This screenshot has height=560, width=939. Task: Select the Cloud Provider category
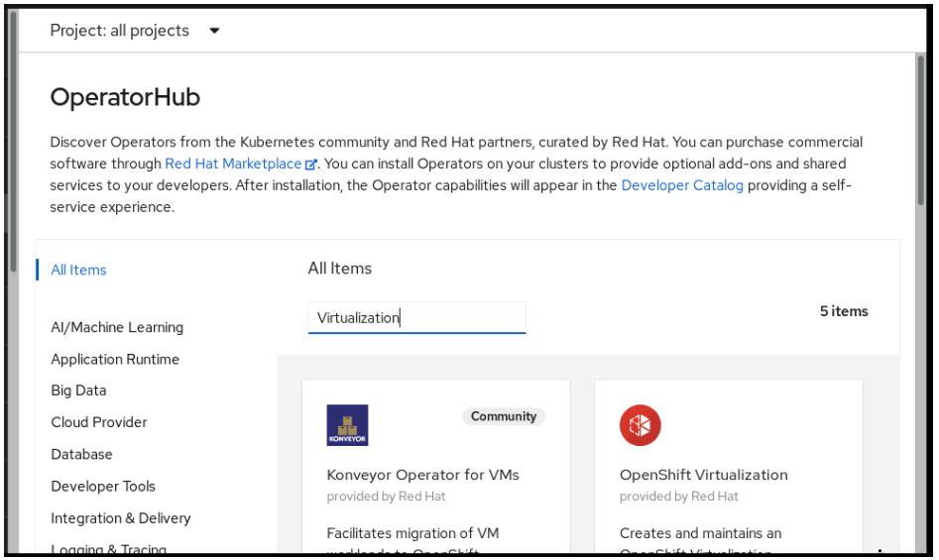coord(99,422)
